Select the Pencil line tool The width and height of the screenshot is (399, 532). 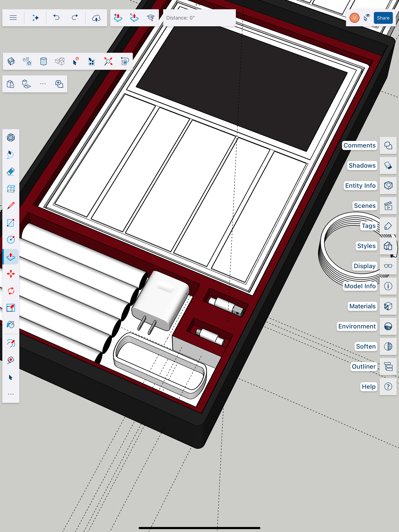pyautogui.click(x=11, y=206)
